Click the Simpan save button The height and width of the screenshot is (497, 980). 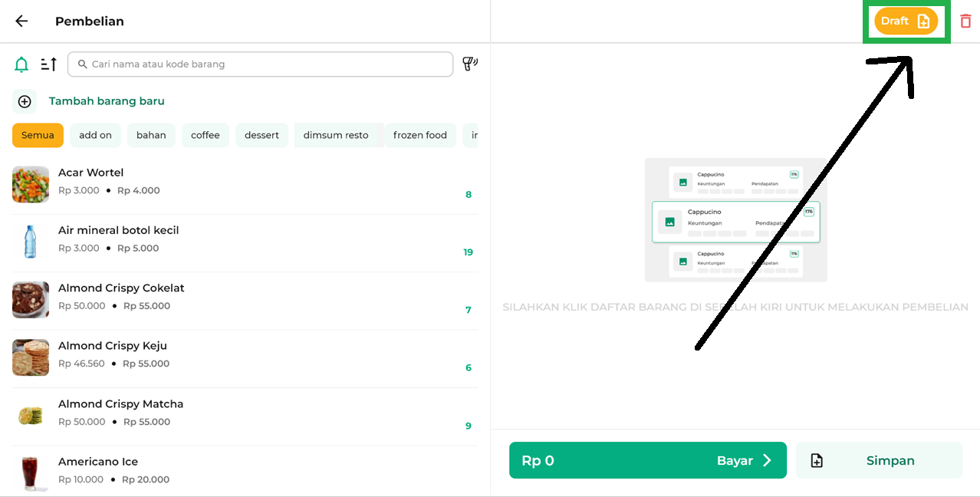point(879,460)
